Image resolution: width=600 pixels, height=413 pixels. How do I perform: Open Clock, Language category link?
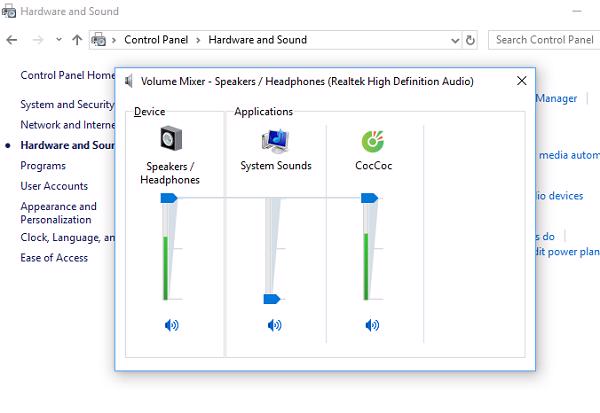coord(67,238)
